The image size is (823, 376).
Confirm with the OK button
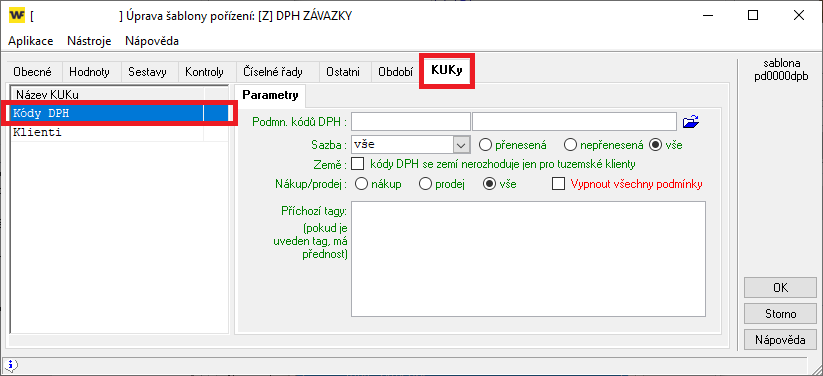[x=780, y=288]
